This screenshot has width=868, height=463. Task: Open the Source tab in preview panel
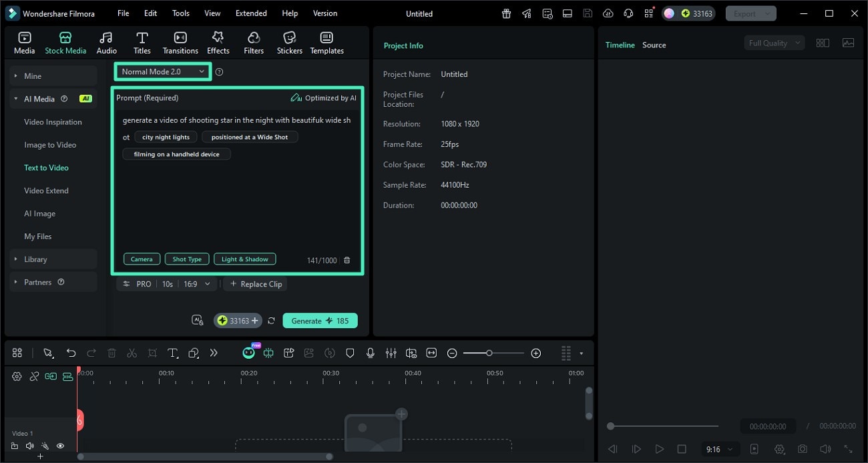click(x=654, y=45)
